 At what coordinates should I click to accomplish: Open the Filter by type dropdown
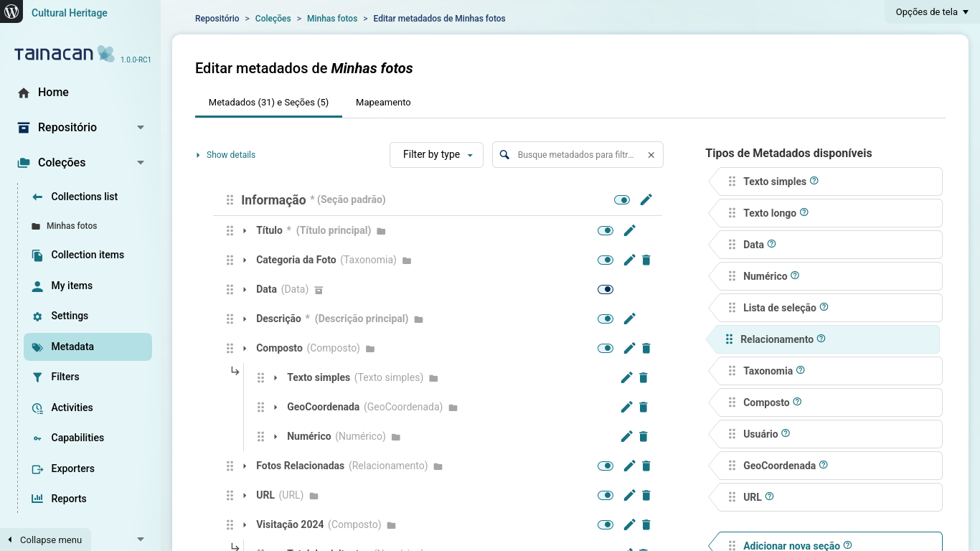[x=436, y=154]
